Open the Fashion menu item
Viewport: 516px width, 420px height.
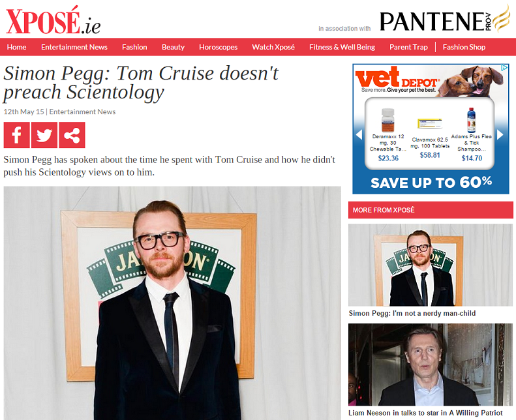click(134, 47)
